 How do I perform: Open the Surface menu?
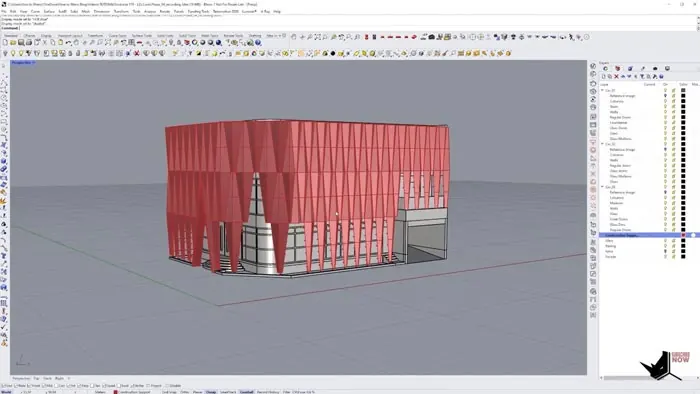tap(49, 11)
